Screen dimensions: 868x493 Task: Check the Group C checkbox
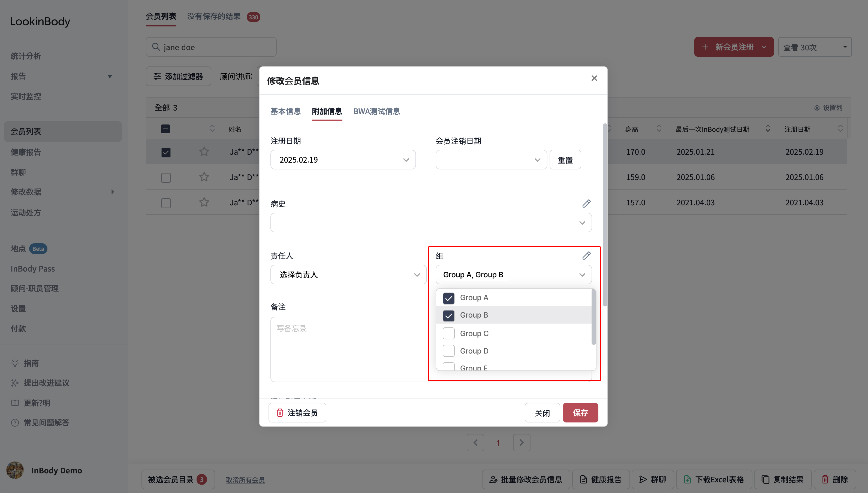click(448, 333)
